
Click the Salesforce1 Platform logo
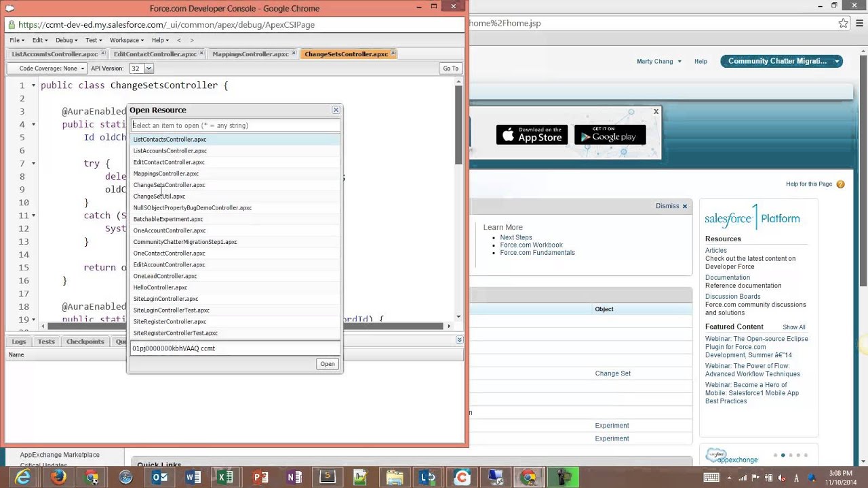tap(752, 218)
